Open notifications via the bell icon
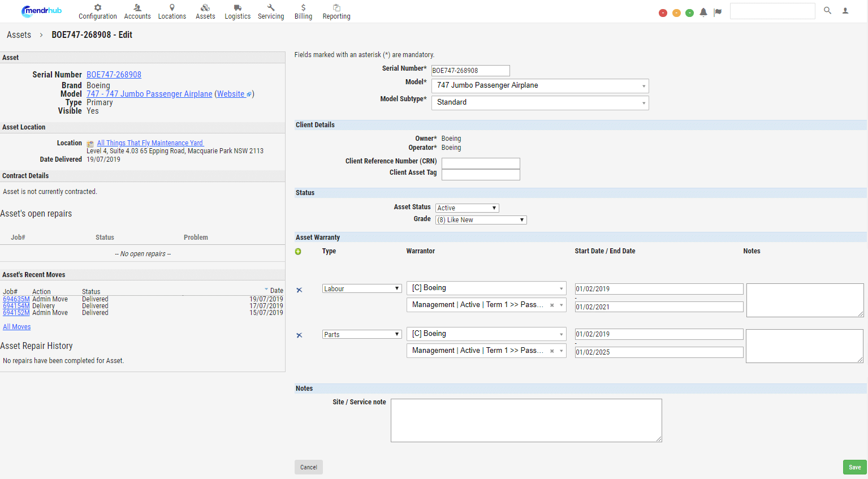 (703, 11)
